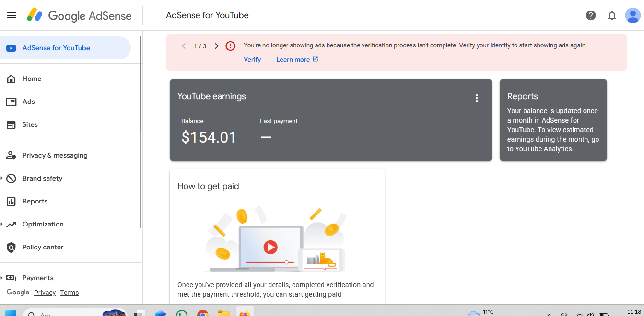Click the Optimization trend-arrow icon

pos(11,224)
